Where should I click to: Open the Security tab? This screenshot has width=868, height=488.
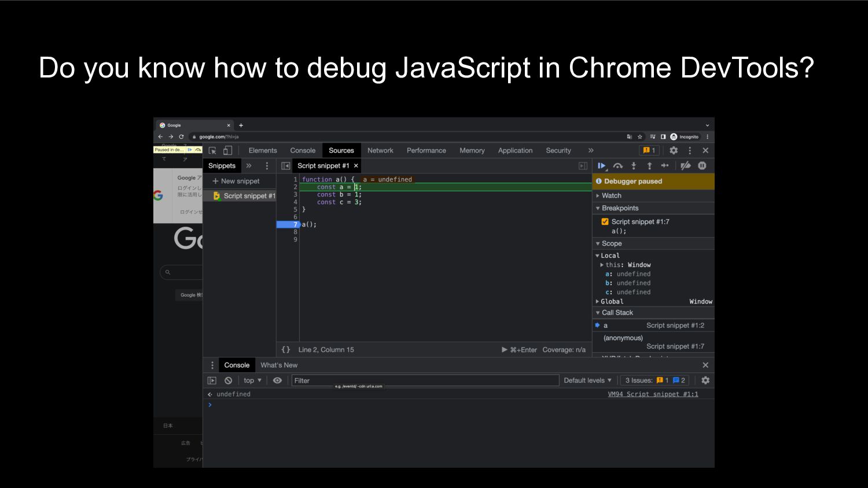click(558, 150)
